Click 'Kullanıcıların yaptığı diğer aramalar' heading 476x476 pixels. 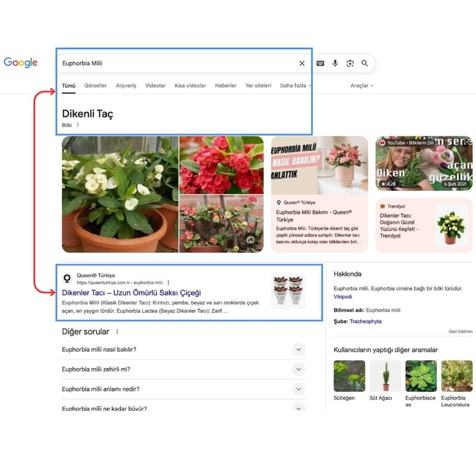click(386, 350)
